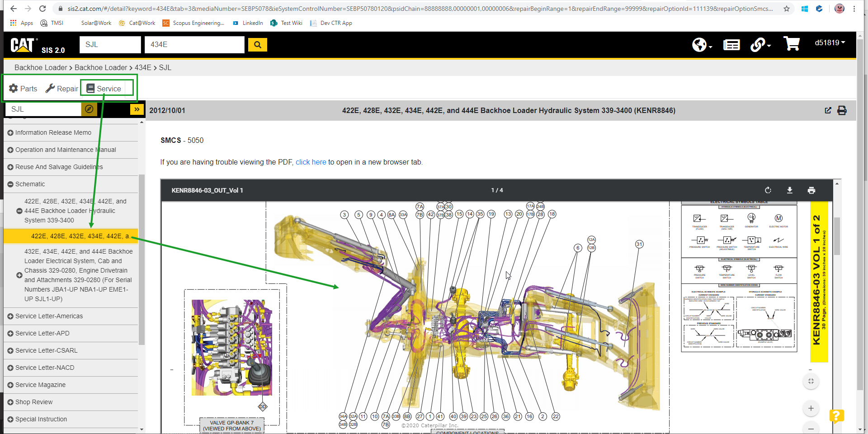Viewport: 868px width, 434px height.
Task: Collapse the Hydraulic System 339-3400 node
Action: point(19,211)
